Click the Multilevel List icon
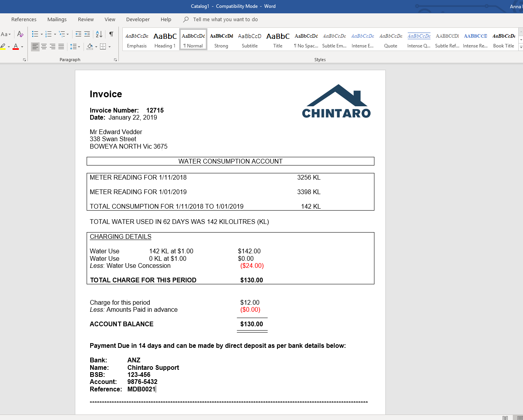 (x=62, y=34)
